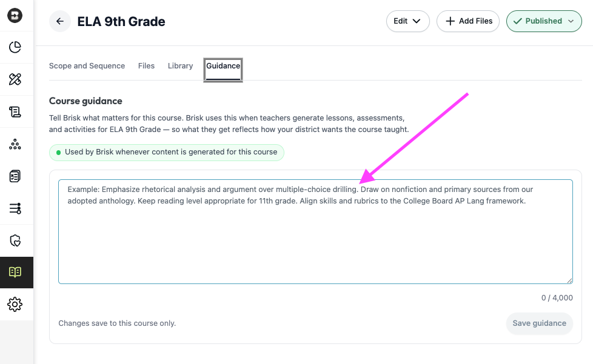Switch to the Files tab

pos(146,65)
